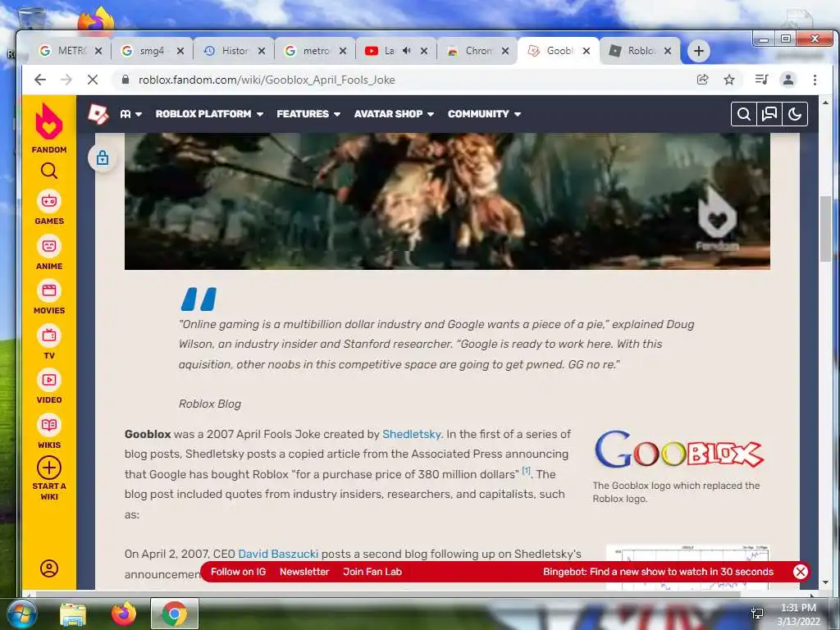Bookmark this page with star icon
The height and width of the screenshot is (630, 840).
[729, 80]
